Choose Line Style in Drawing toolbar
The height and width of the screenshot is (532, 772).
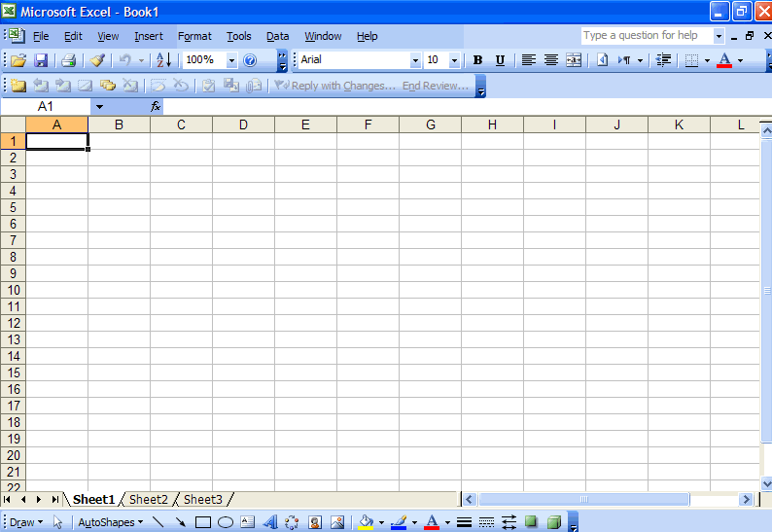[464, 522]
